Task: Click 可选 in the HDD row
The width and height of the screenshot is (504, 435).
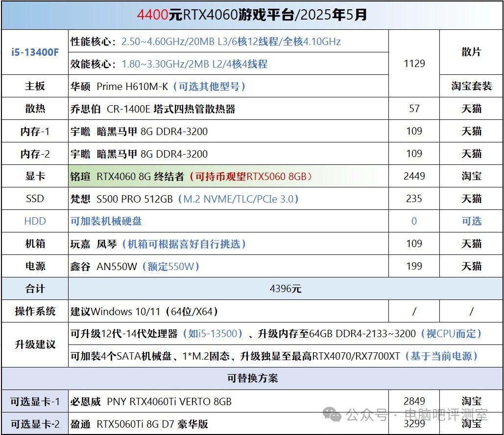Action: click(x=471, y=221)
